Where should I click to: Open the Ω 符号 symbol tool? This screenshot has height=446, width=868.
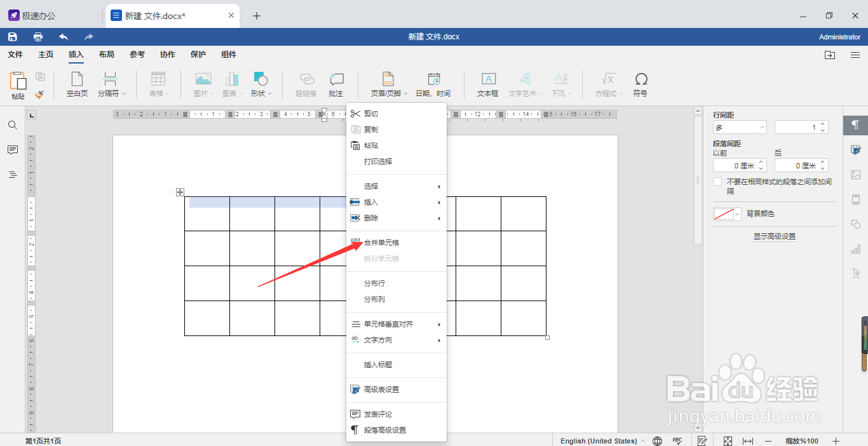click(x=641, y=83)
